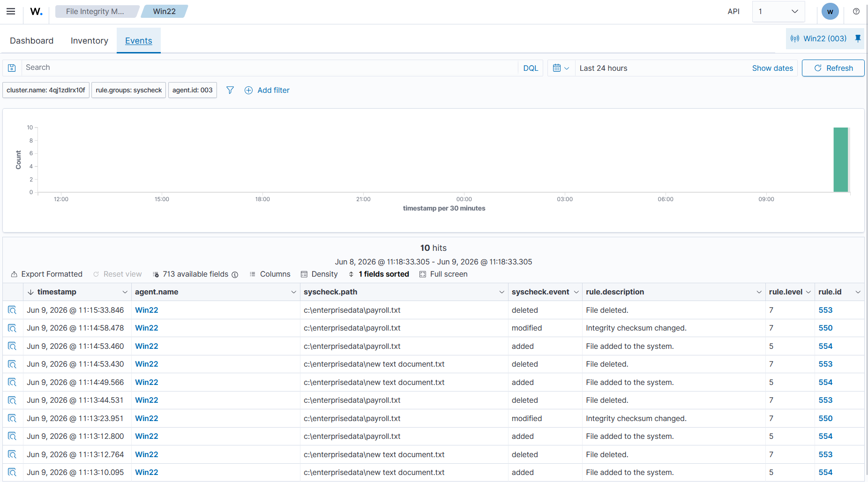Inspect the 11:14:58.478 event row
868x482 pixels.
12,328
